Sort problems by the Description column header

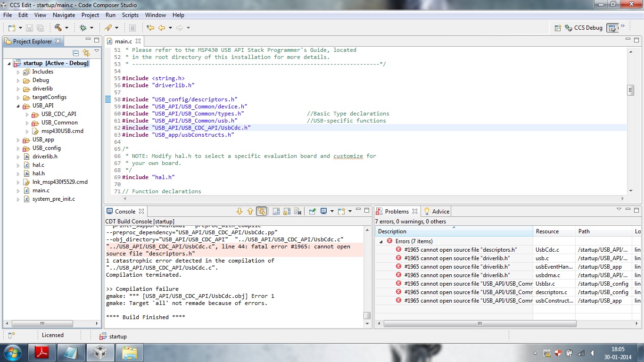point(454,231)
